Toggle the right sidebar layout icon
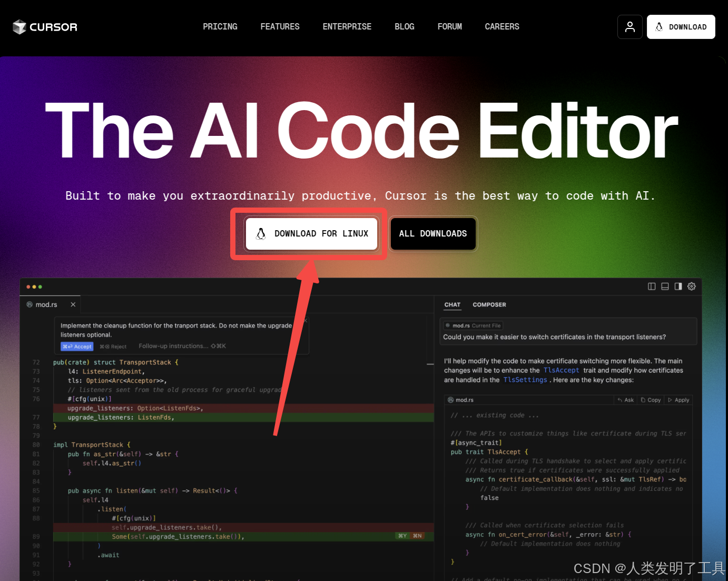728x581 pixels. (x=678, y=287)
